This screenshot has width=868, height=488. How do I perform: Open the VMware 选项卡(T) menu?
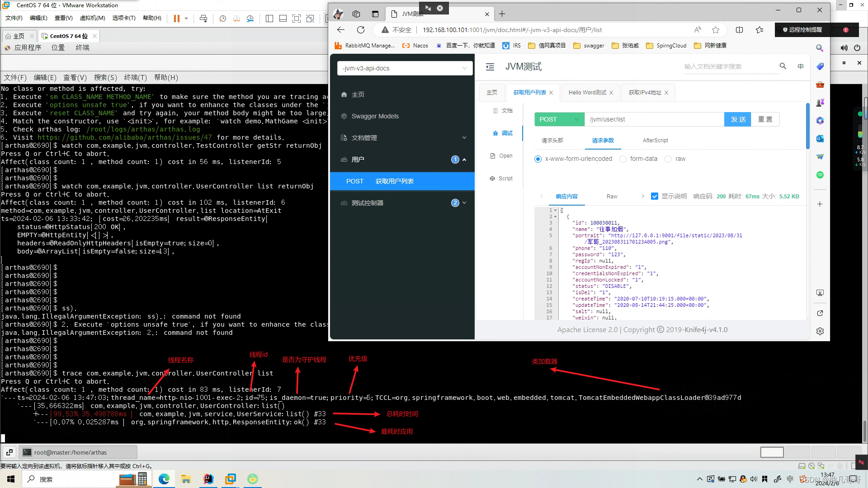[x=124, y=18]
